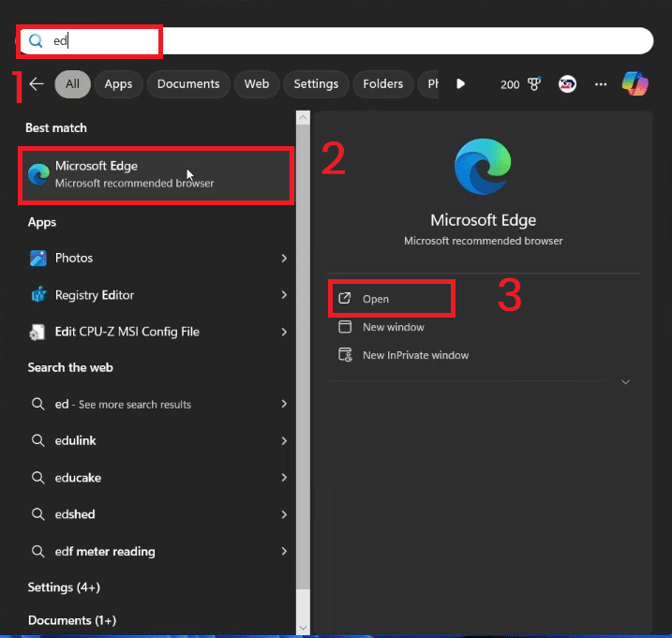Screen dimensions: 672x638
Task: Click Open for Microsoft Edge
Action: 376,299
